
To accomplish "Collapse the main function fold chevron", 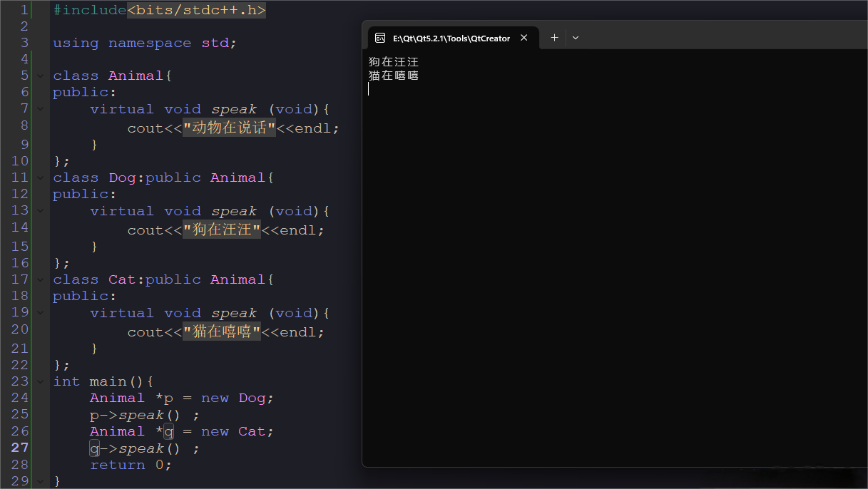I will coord(40,381).
